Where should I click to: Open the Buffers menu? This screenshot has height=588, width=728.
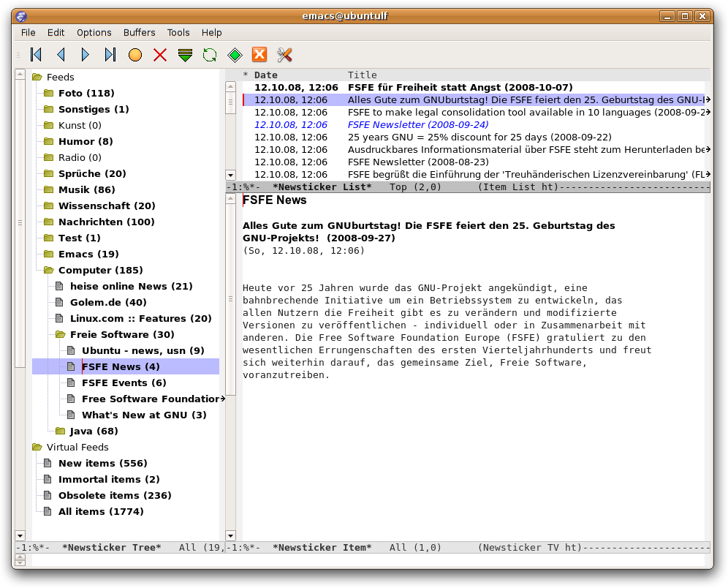point(139,33)
